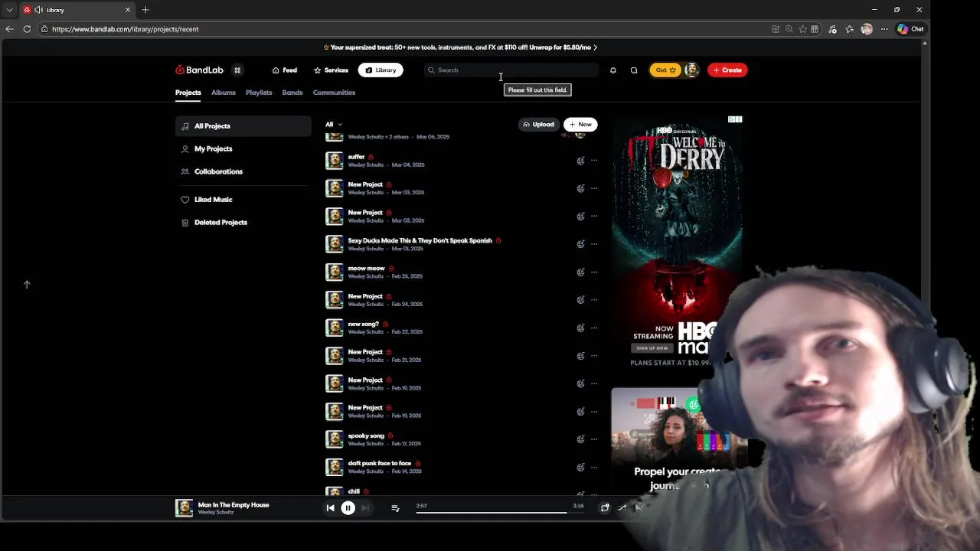Click the Upload button
This screenshot has height=551, width=980.
(538, 124)
